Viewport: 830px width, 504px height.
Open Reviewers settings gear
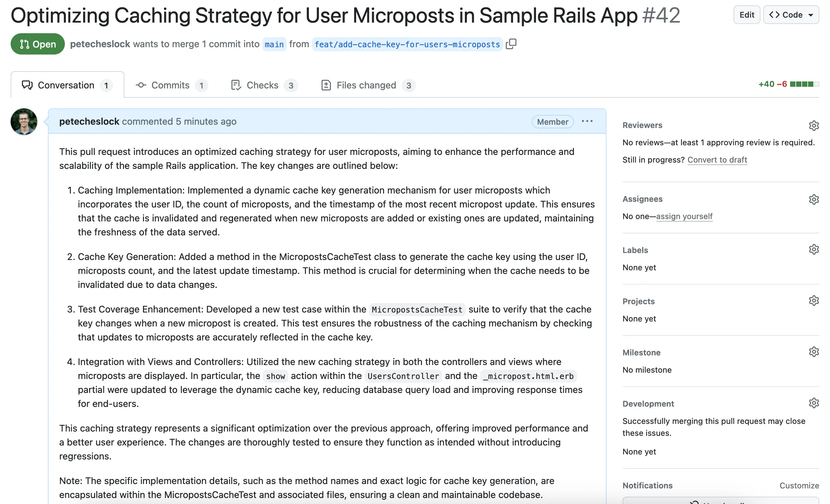point(813,126)
